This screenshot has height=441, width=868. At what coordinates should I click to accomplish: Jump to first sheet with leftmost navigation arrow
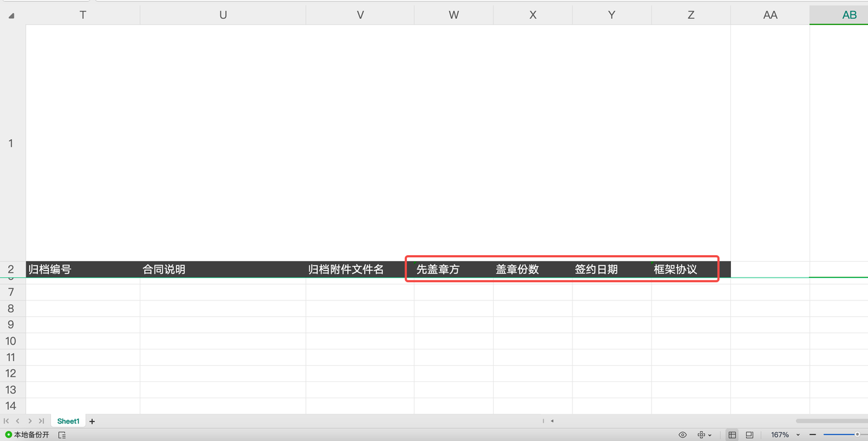6,421
